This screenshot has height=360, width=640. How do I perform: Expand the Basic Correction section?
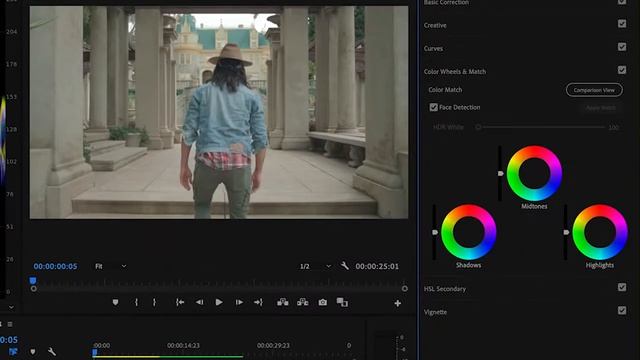pos(446,2)
